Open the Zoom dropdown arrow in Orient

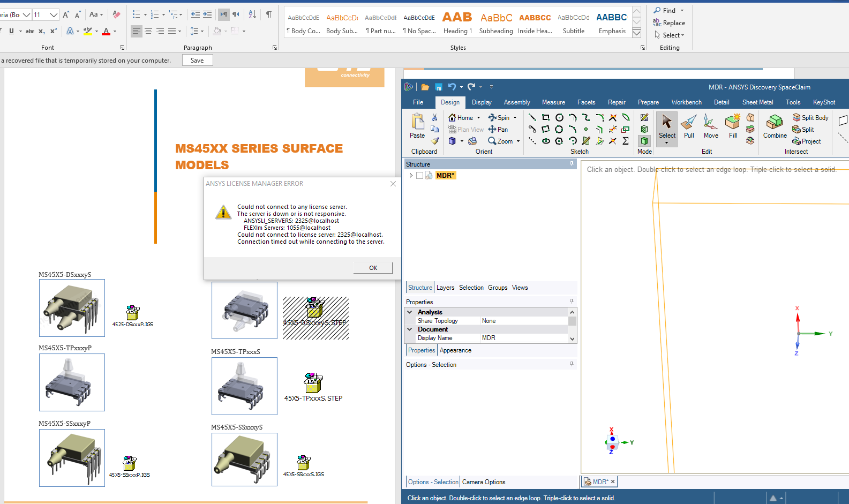point(518,141)
